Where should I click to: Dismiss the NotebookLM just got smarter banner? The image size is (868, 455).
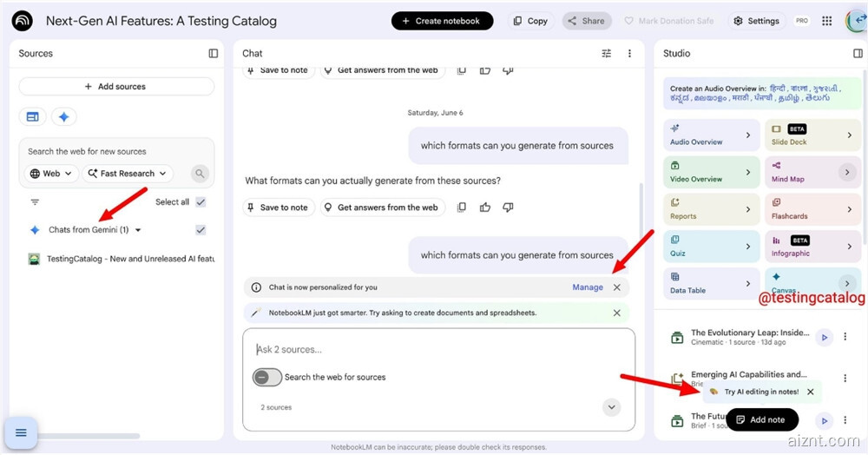pyautogui.click(x=616, y=313)
